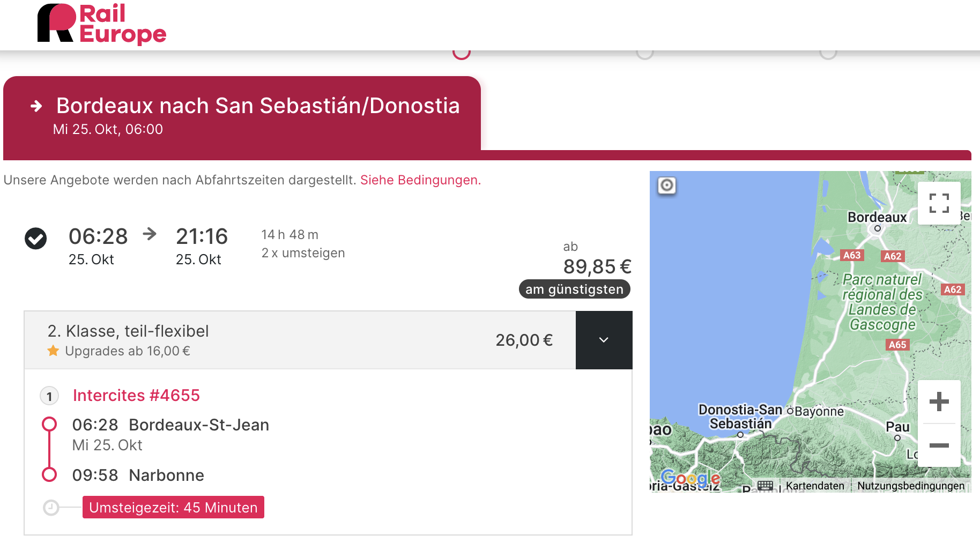The width and height of the screenshot is (980, 550).
Task: Click the Google logo on map
Action: click(x=690, y=477)
